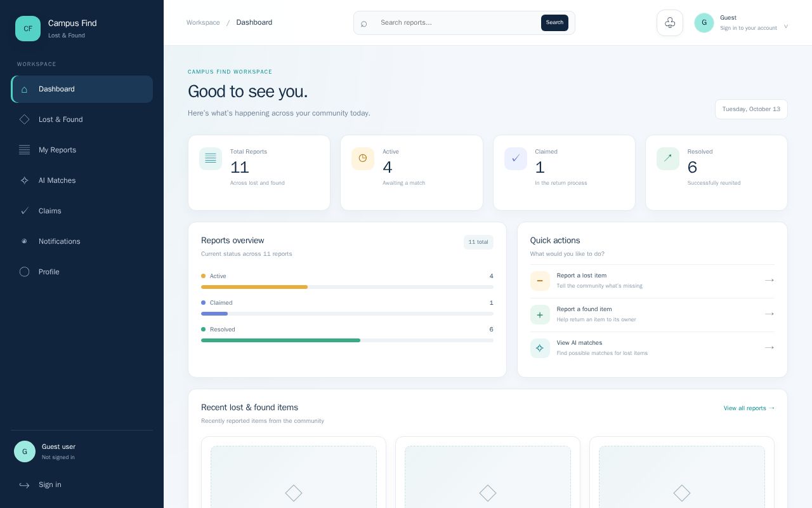Click the Claimed checkmark card icon
This screenshot has height=508, width=812.
[x=516, y=159]
